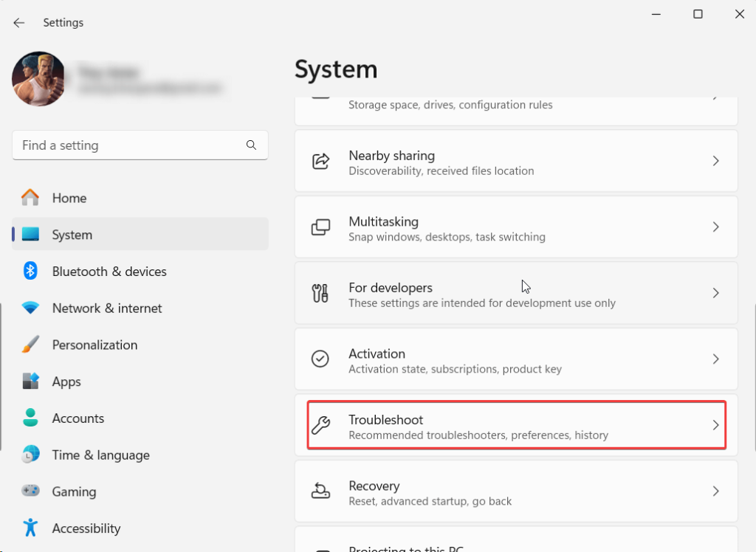The width and height of the screenshot is (756, 552).
Task: Expand the For developers chevron
Action: click(x=715, y=293)
